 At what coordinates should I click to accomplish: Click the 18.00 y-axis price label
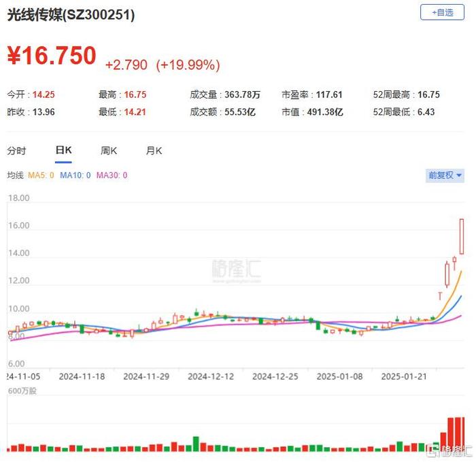tap(19, 198)
